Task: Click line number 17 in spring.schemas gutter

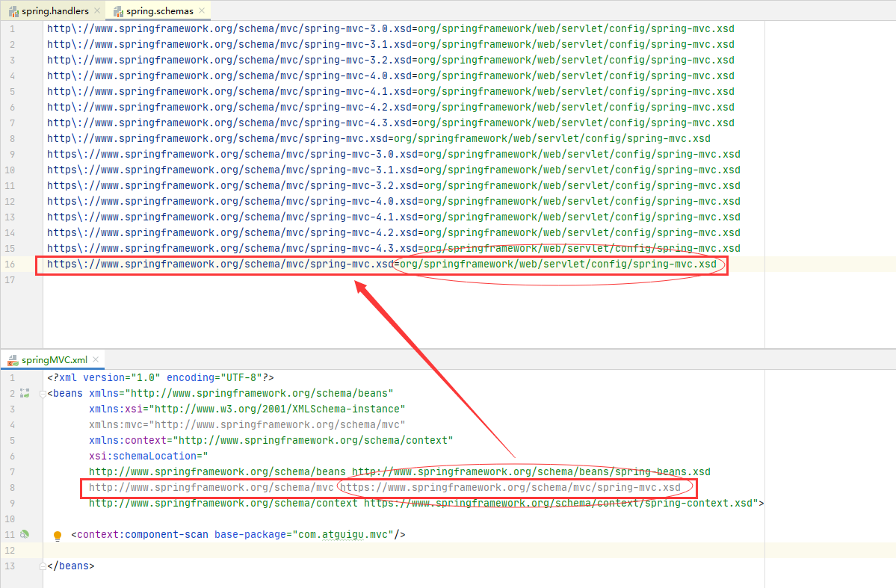Action: click(10, 280)
